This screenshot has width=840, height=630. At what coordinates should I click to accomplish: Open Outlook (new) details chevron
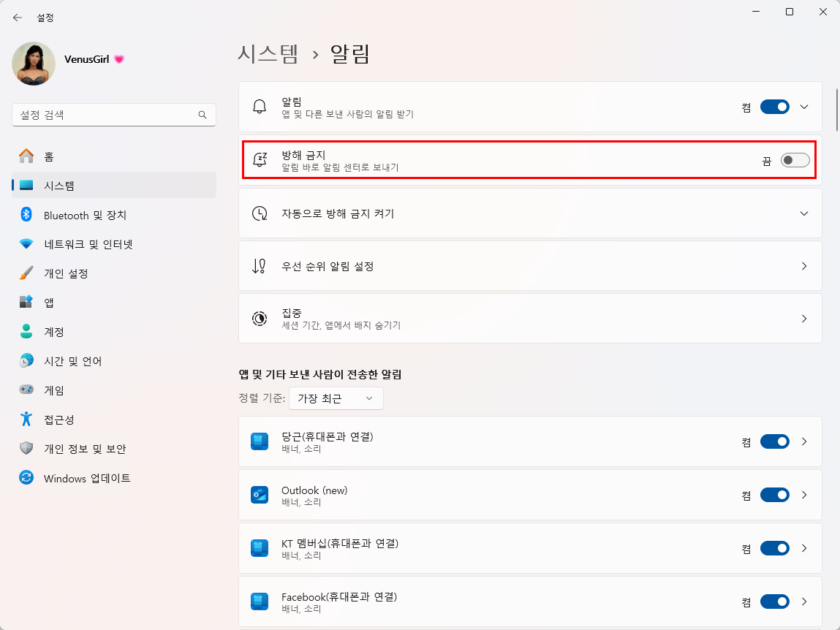point(804,495)
